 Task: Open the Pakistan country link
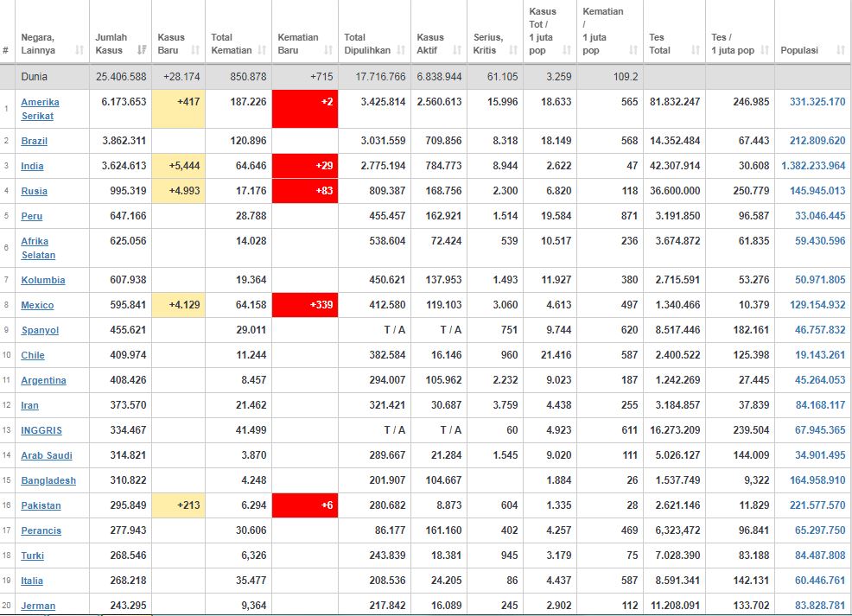click(41, 505)
